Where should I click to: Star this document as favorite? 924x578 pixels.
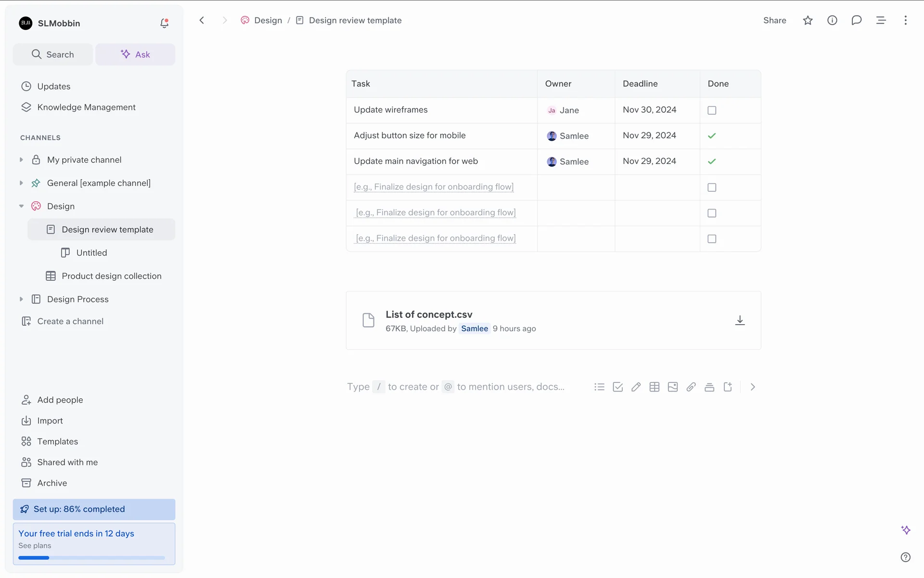pyautogui.click(x=808, y=20)
